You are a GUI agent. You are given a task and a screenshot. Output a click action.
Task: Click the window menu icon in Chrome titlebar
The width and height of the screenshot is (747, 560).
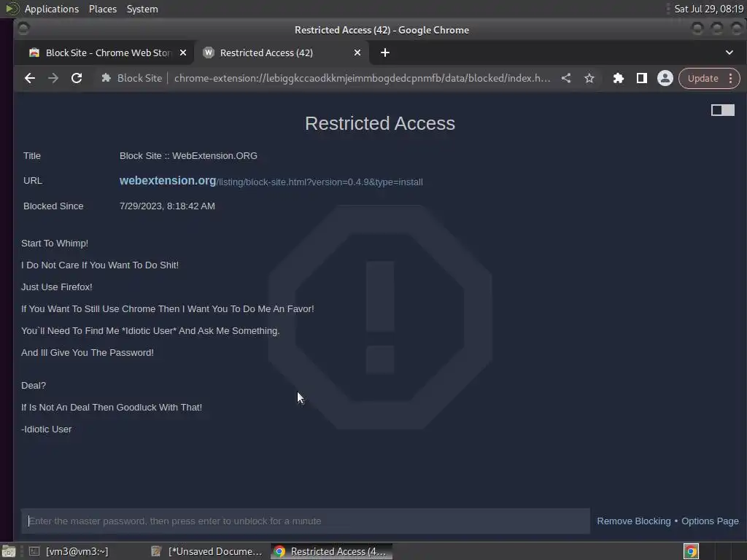click(23, 29)
